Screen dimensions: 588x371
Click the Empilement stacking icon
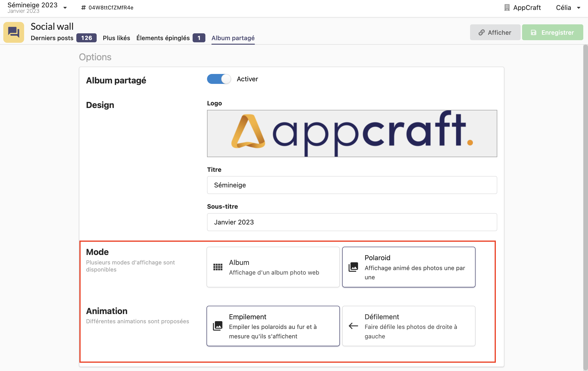pyautogui.click(x=218, y=326)
